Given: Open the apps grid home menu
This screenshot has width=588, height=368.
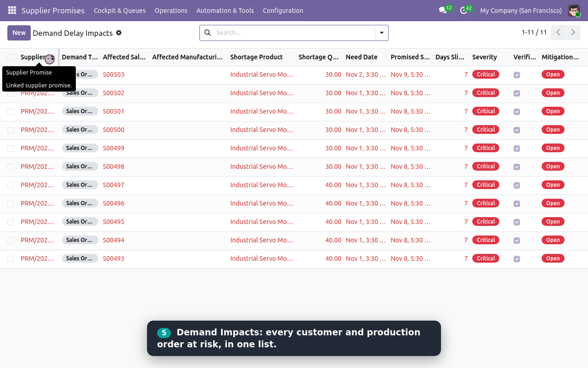Looking at the screenshot, I should tap(12, 10).
